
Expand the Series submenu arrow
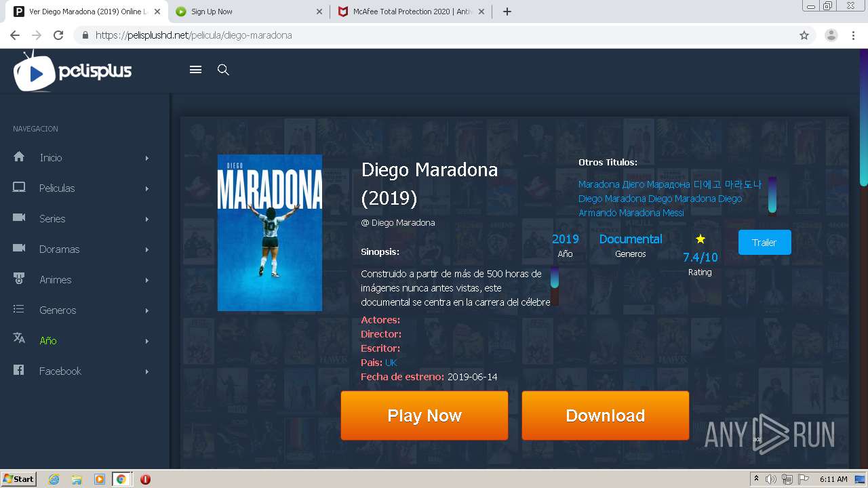click(146, 219)
